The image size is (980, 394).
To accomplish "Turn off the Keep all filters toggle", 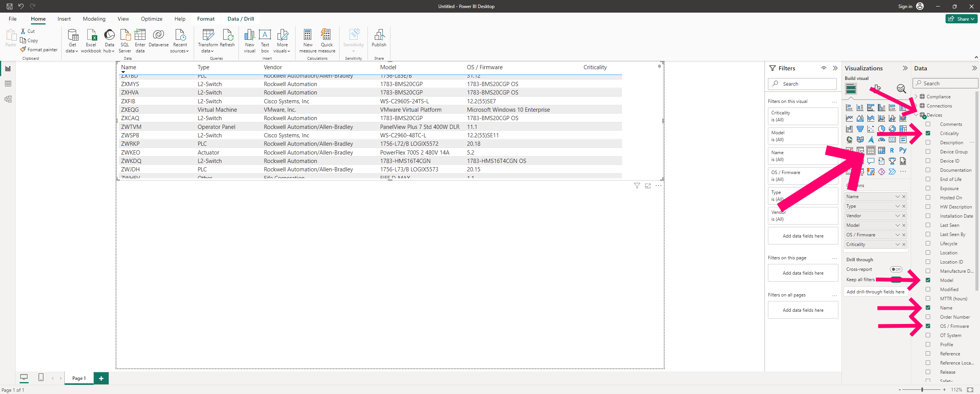I will [896, 280].
